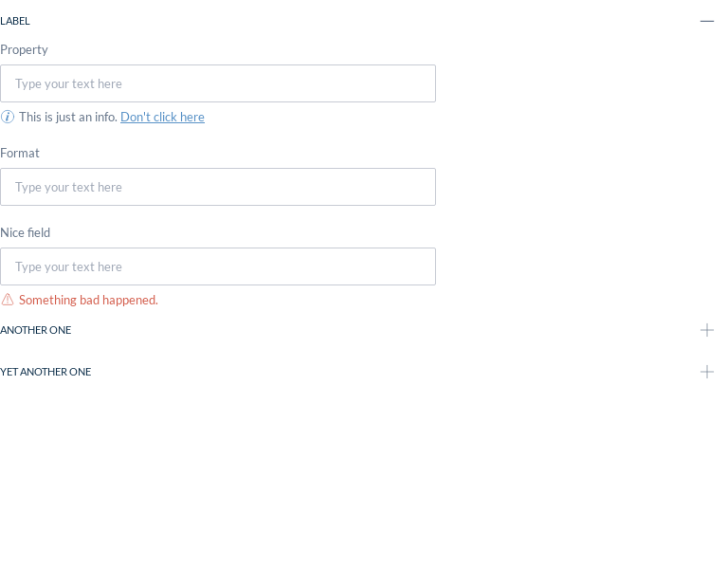
Task: Click placeholder text inside the Nice field box
Action: click(x=68, y=266)
